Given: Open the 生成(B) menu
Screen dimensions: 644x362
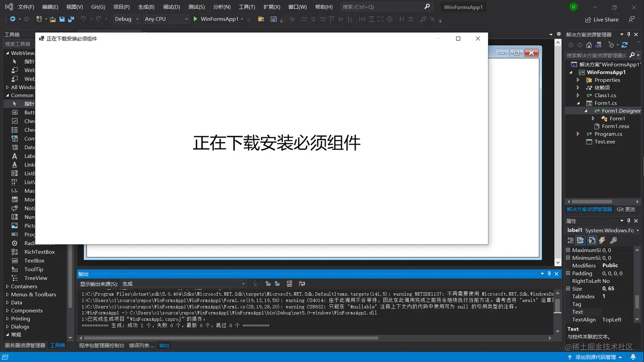Looking at the screenshot, I should (147, 7).
